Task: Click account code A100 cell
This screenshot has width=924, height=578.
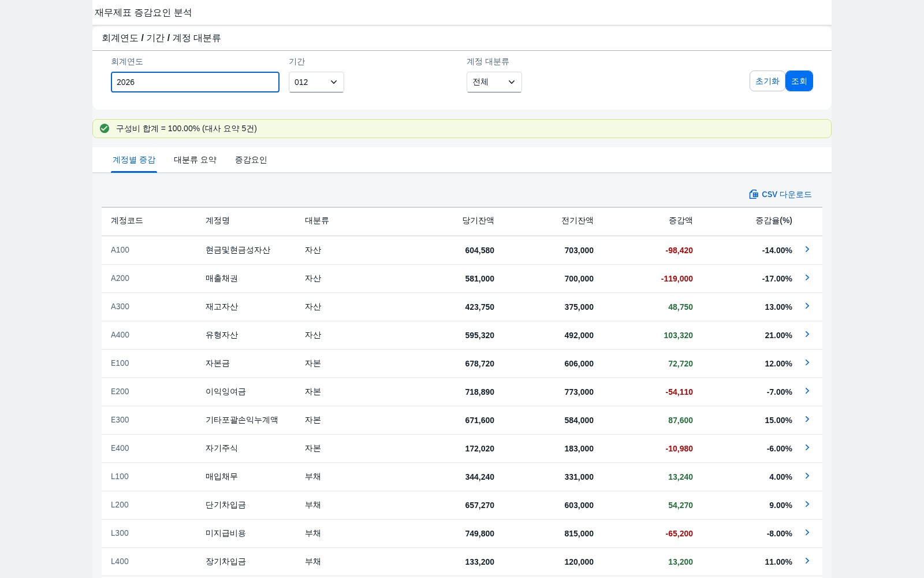Action: pos(120,250)
